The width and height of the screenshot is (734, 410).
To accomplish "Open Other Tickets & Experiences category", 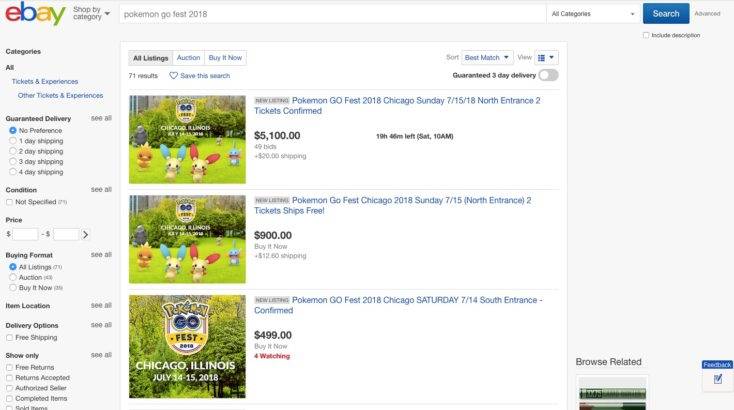I will pos(60,95).
